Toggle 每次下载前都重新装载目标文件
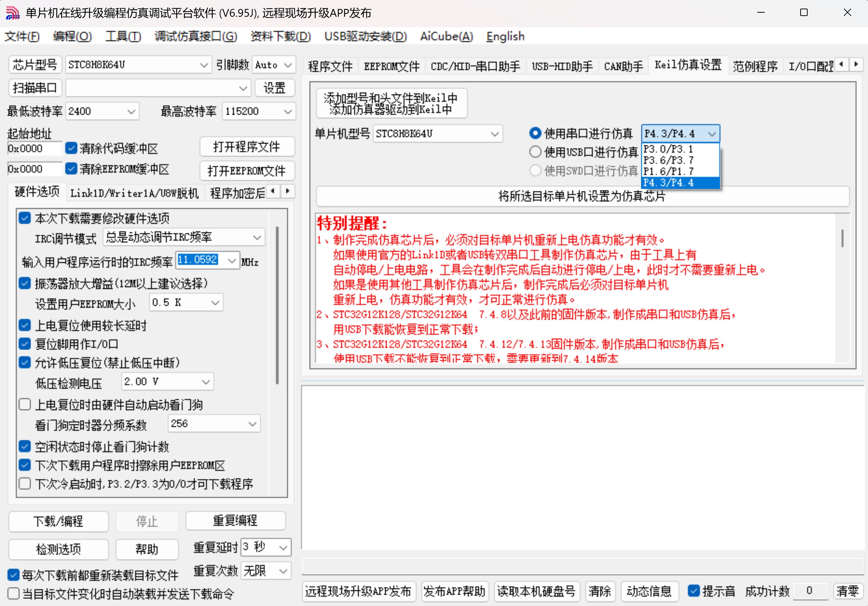 point(13,575)
